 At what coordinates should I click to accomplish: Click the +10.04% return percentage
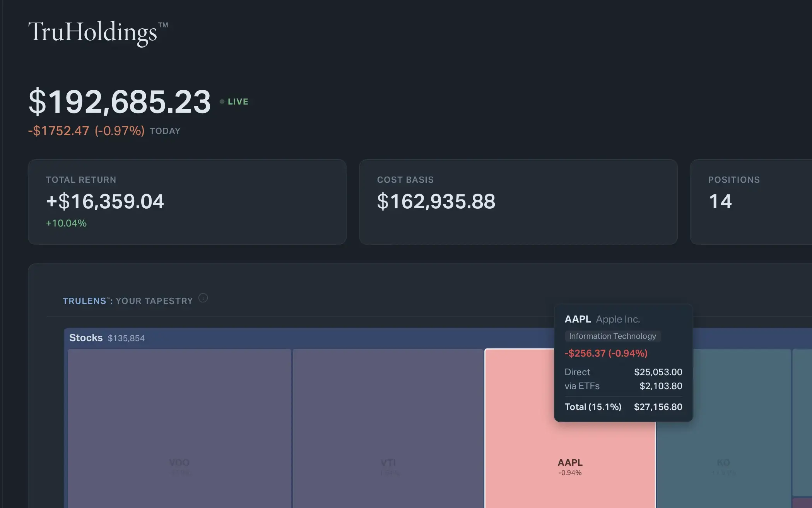click(66, 223)
